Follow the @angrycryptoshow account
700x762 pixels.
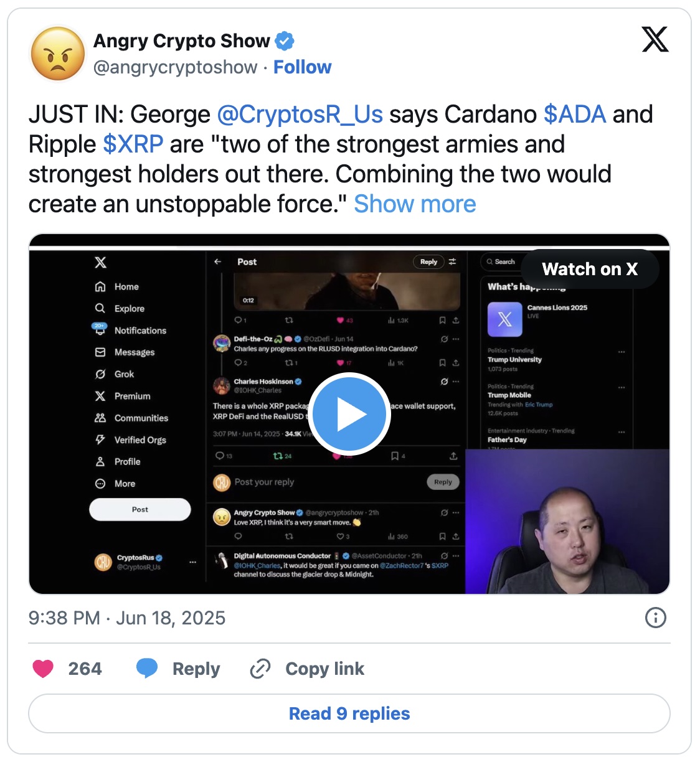[302, 67]
